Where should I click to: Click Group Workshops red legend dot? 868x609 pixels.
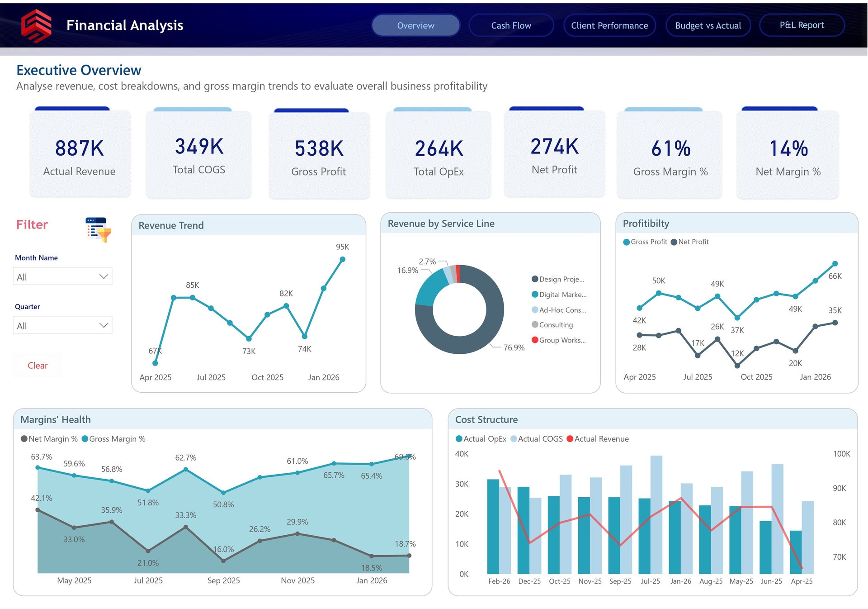(x=535, y=340)
